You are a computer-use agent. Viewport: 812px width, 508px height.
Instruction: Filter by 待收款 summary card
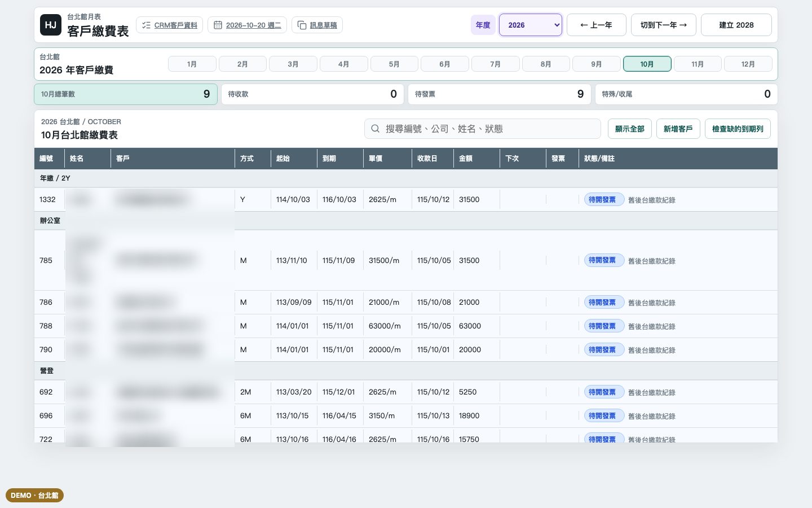click(312, 94)
